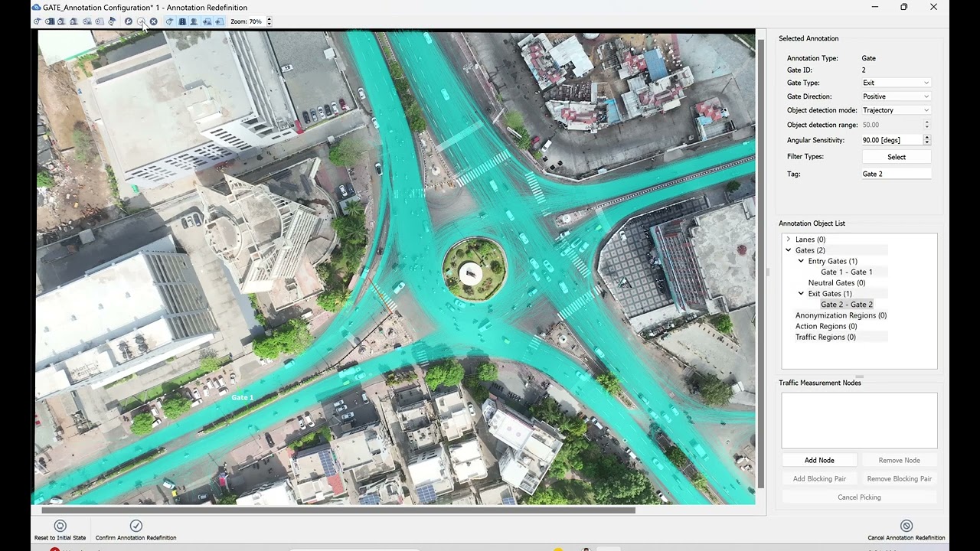
Task: Click the Remove Node button
Action: click(x=899, y=460)
